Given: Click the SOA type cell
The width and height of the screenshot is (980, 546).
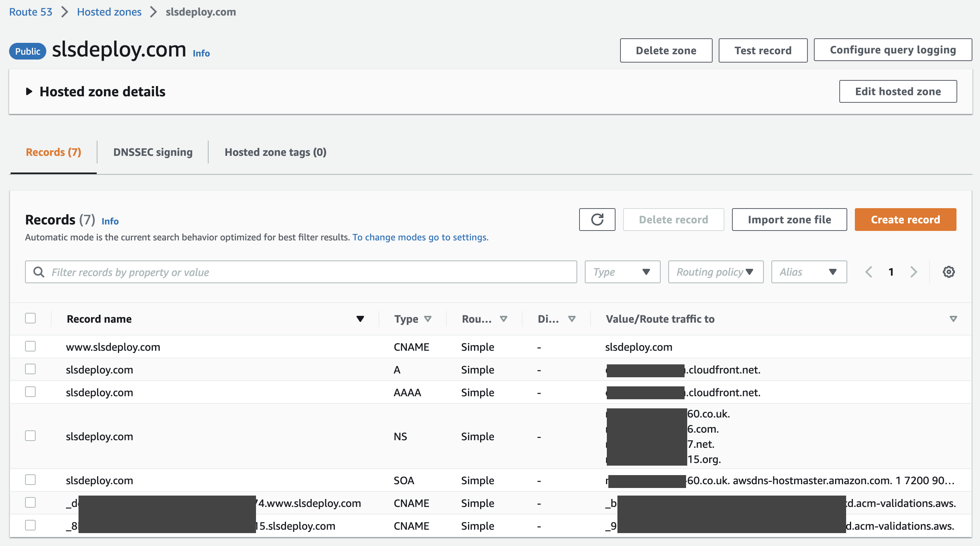Looking at the screenshot, I should tap(404, 481).
